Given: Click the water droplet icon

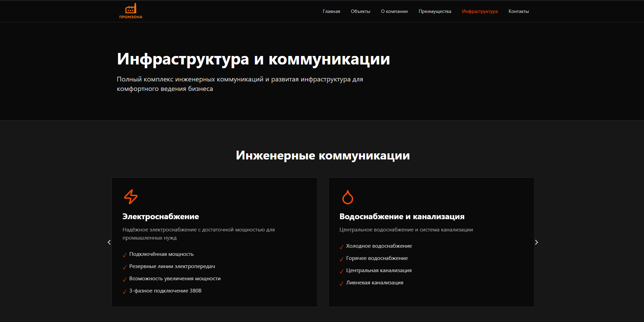Looking at the screenshot, I should (x=347, y=197).
